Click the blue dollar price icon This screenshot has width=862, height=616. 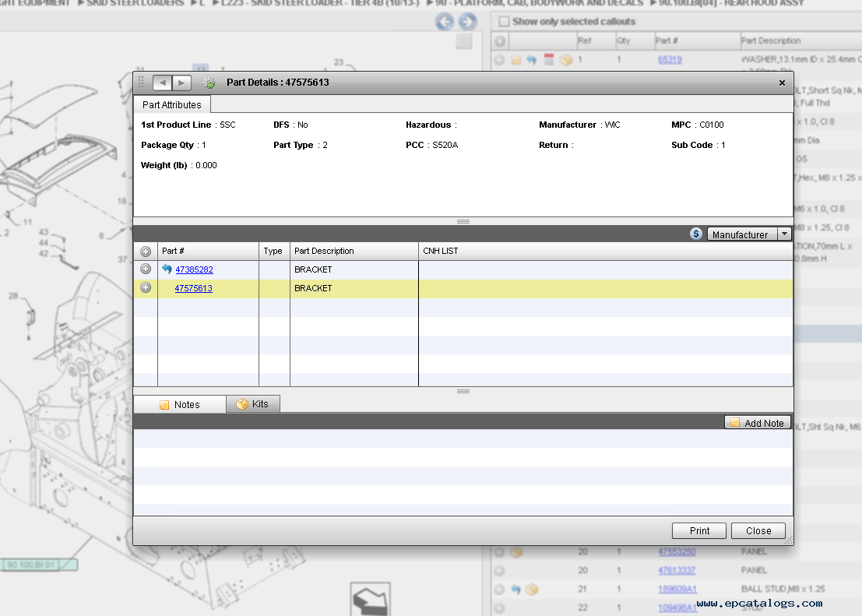pos(696,234)
